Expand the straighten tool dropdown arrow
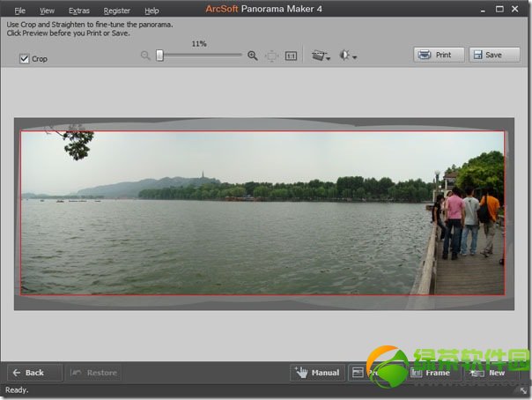Viewport: 532px width, 400px height. [328, 58]
